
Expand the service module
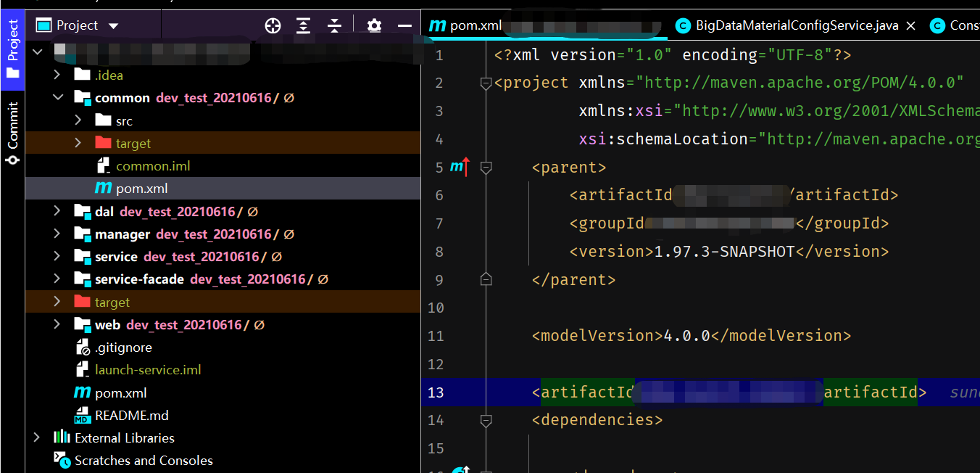[x=57, y=256]
